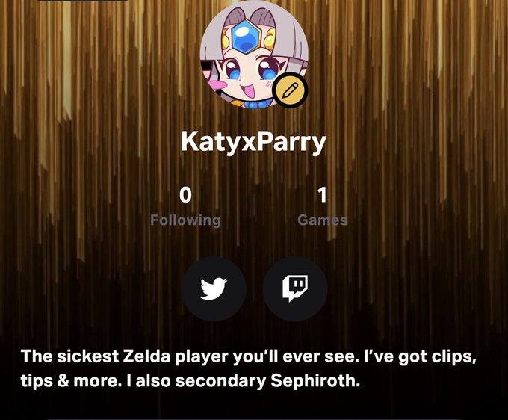Screen dimensions: 508x420
Task: Click the bio line starting 'tips & more'
Action: pos(190,381)
